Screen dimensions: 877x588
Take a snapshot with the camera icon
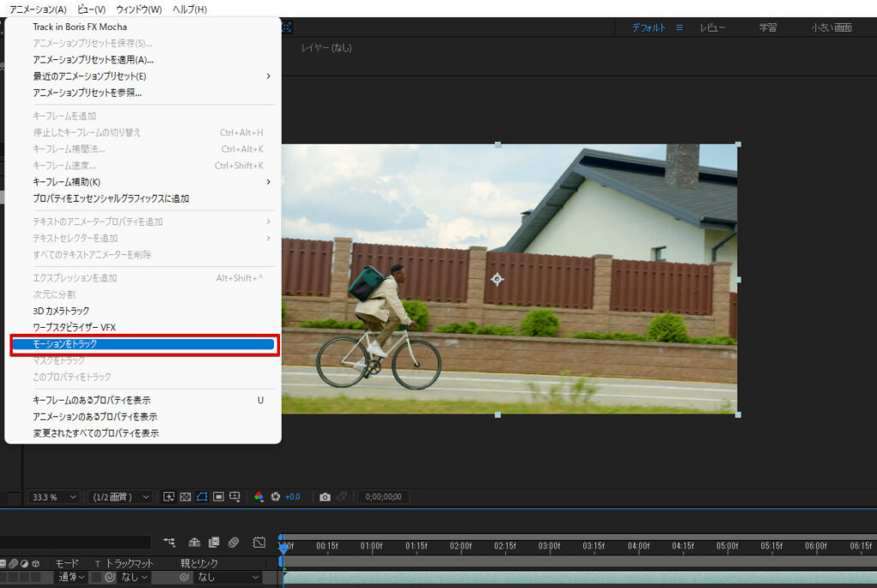click(x=325, y=496)
